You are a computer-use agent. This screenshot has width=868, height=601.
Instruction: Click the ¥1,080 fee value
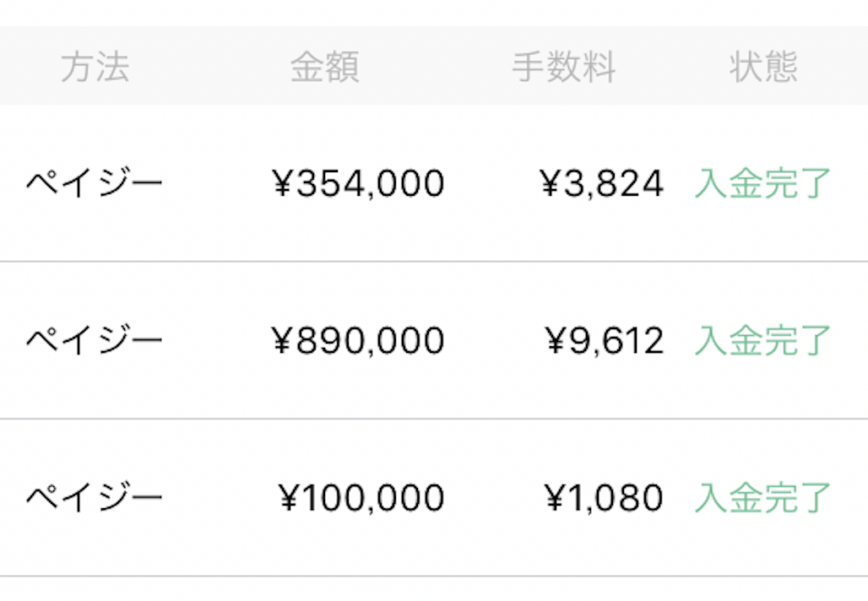click(x=604, y=497)
